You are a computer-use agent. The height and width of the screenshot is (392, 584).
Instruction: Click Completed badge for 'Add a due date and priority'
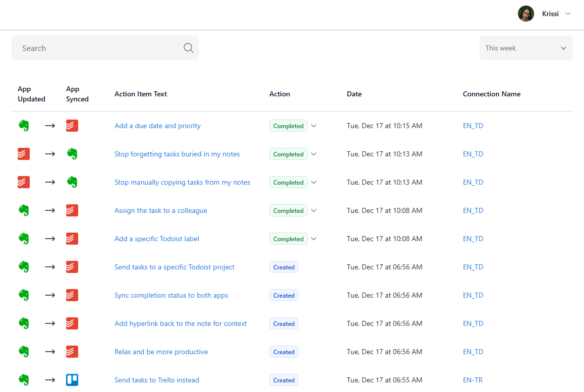click(288, 126)
